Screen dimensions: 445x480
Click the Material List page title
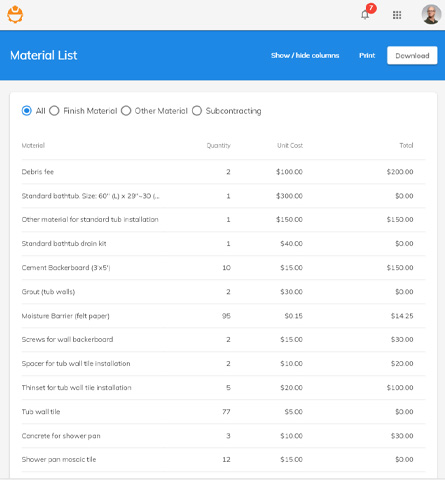(44, 55)
